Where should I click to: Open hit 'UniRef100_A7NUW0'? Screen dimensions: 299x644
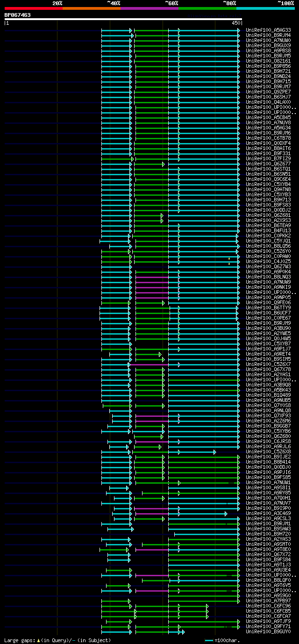pyautogui.click(x=268, y=40)
